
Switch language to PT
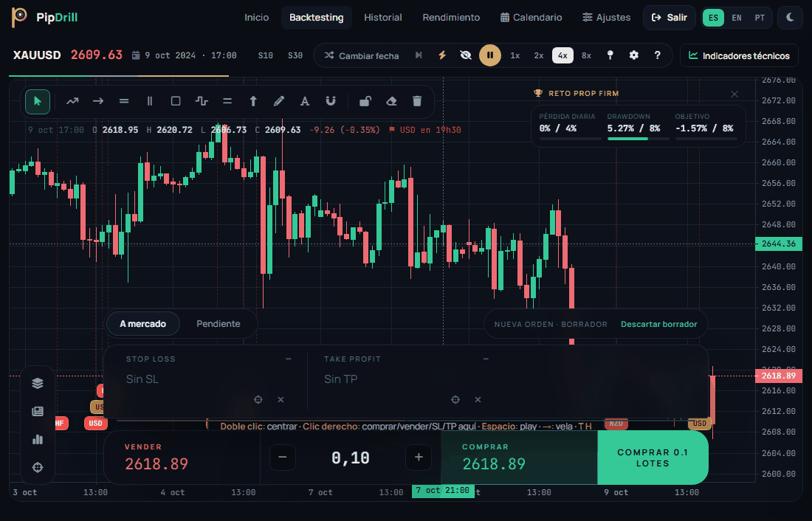(760, 18)
